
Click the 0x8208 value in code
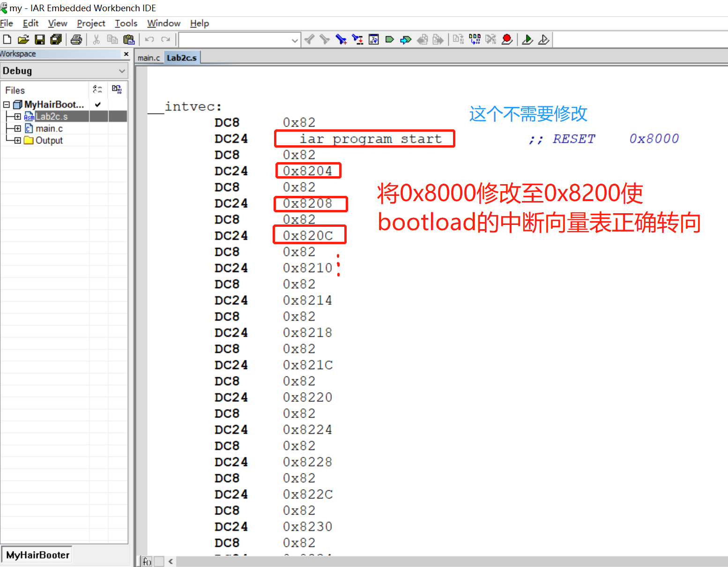[307, 203]
